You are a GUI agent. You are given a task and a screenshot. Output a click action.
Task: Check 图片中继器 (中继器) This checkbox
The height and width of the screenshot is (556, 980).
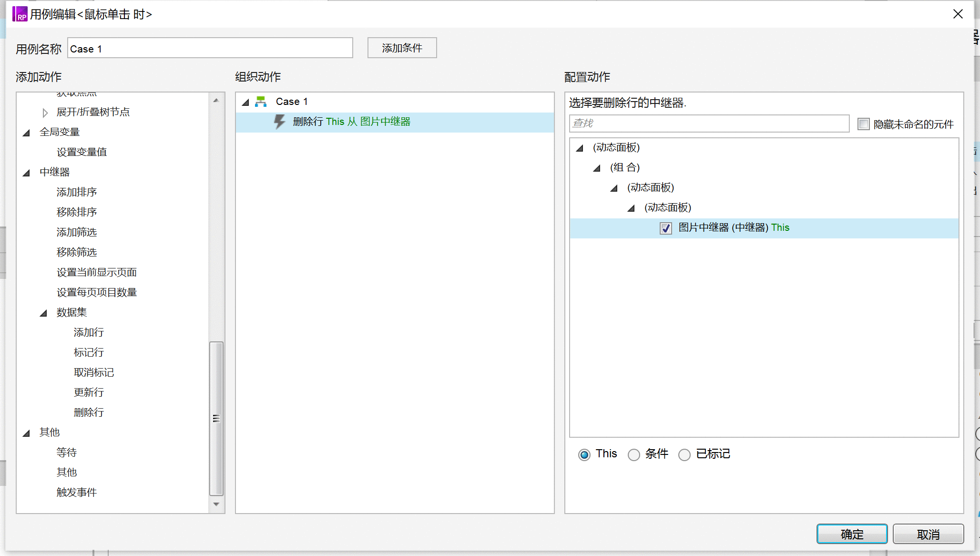point(666,227)
